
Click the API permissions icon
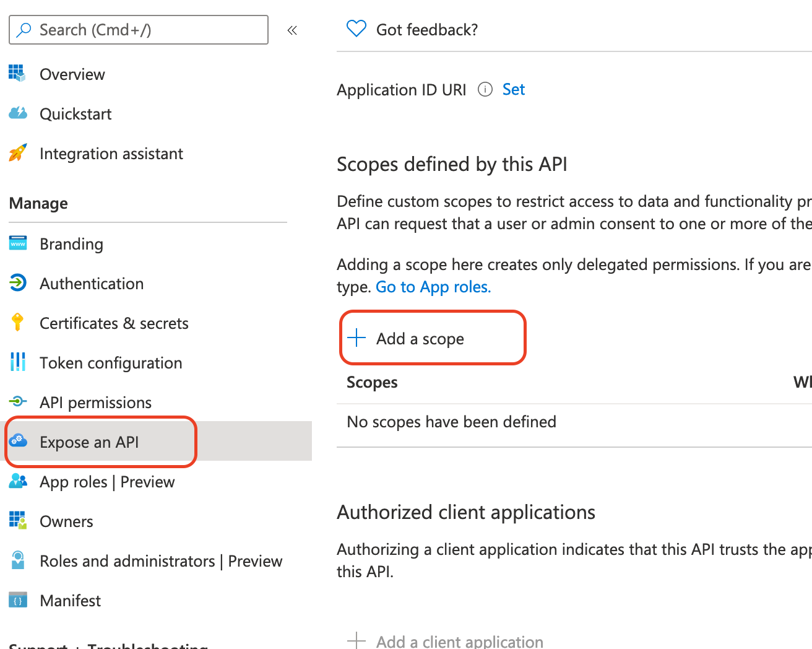click(x=18, y=402)
